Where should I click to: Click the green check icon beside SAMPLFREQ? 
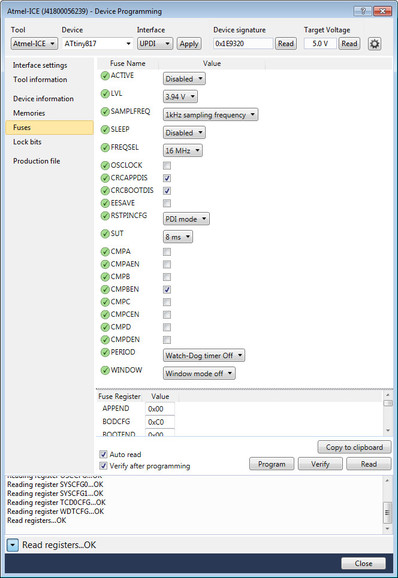pos(105,112)
